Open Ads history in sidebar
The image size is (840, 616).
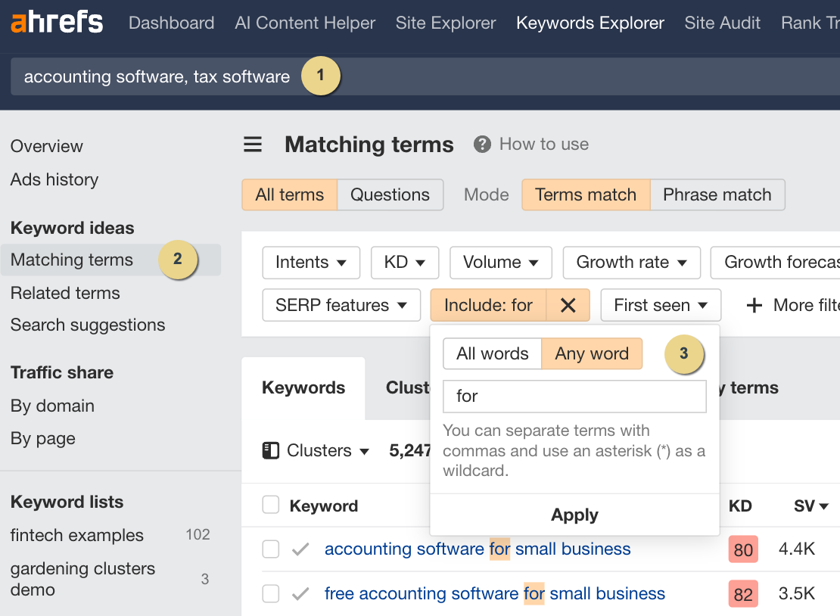[54, 179]
